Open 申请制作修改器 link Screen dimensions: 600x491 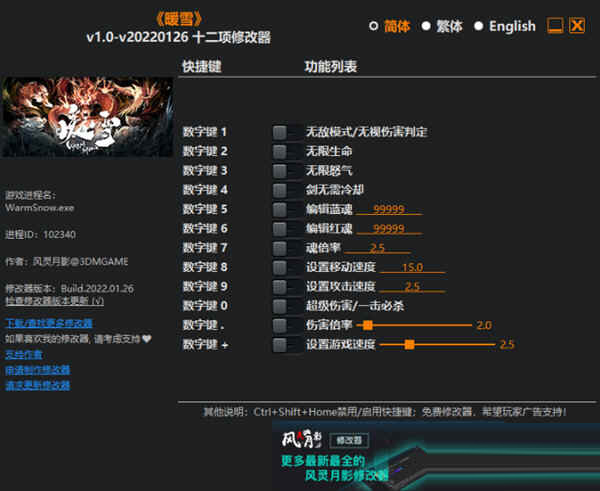[x=38, y=369]
